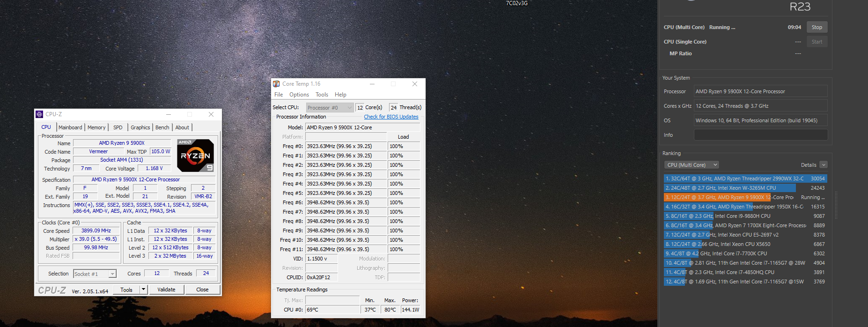The image size is (868, 327).
Task: Select the Core i7-4850HQ ranking entry
Action: 745,272
